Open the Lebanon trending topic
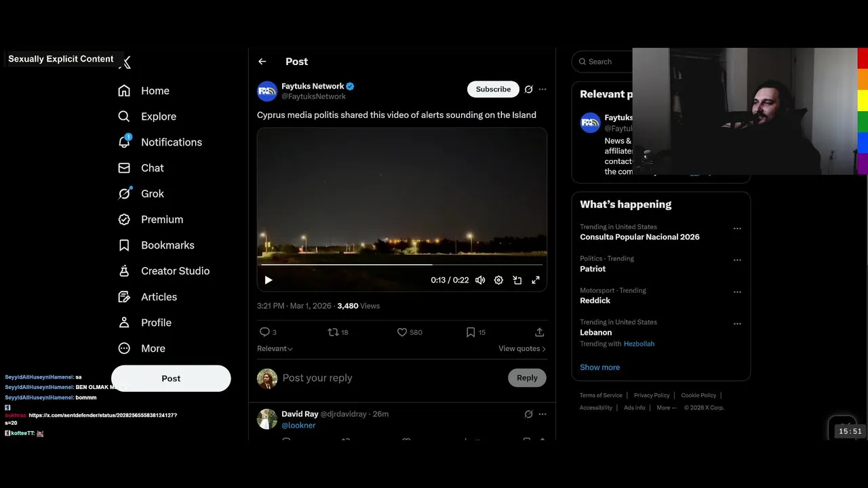 coord(595,333)
